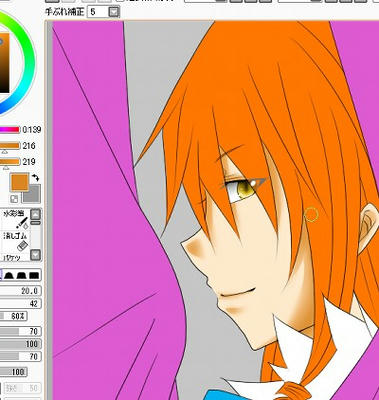Click the tool list scroll-up arrow
The width and height of the screenshot is (379, 400).
36,214
